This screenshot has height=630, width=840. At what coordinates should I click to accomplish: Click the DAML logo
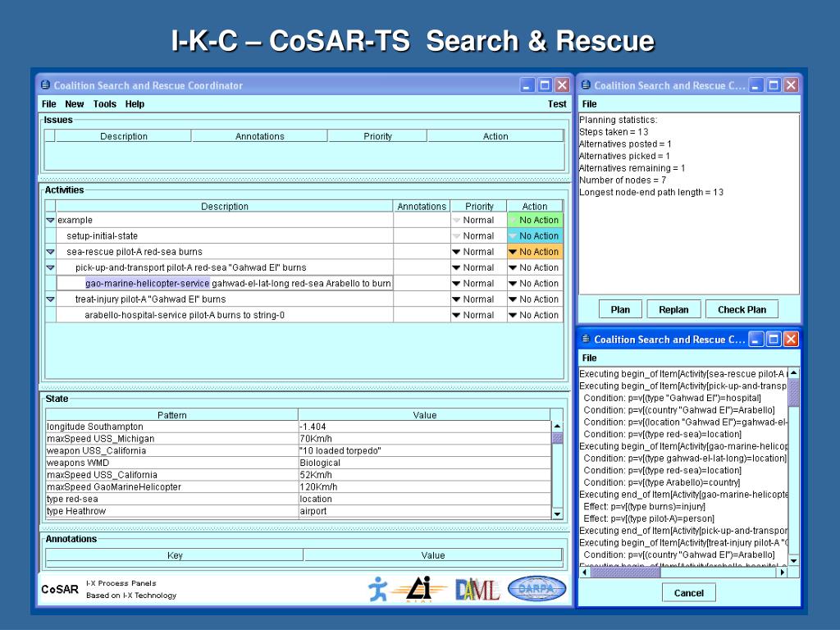coord(477,590)
